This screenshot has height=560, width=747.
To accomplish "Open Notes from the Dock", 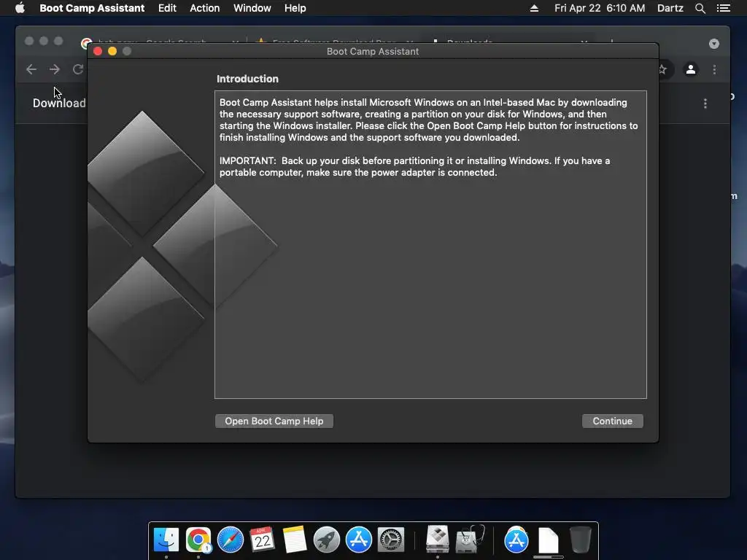I will (x=294, y=540).
